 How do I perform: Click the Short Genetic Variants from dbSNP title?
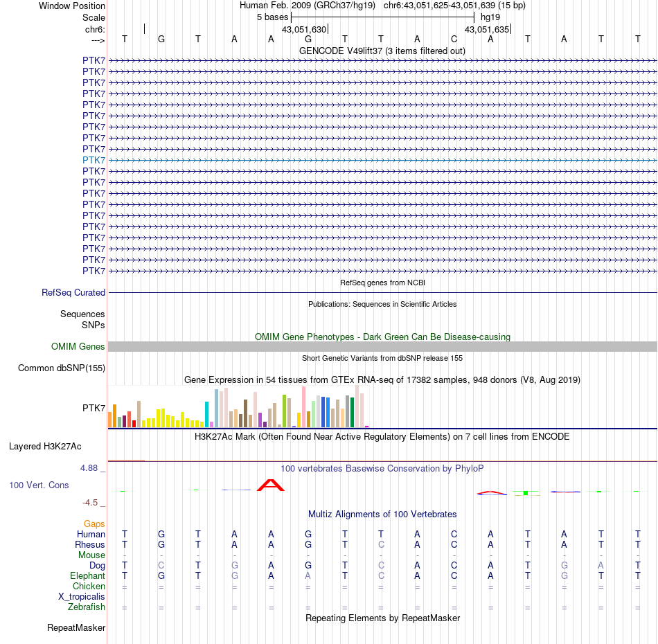pyautogui.click(x=382, y=358)
